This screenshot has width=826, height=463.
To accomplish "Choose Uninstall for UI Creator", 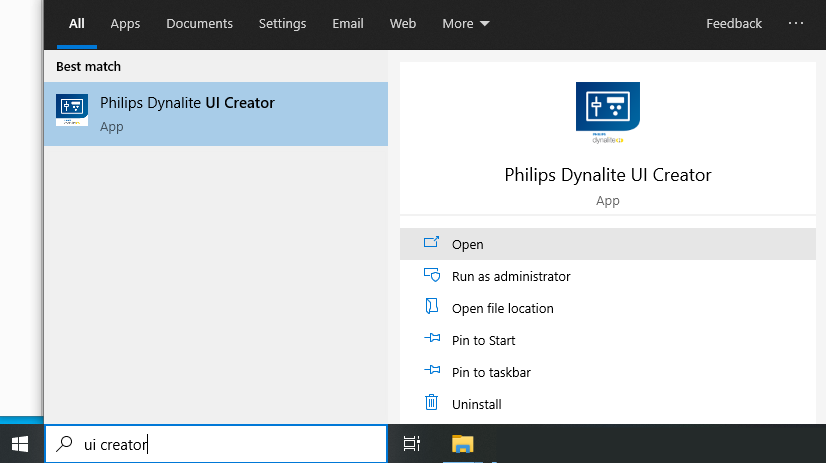I will coord(608,404).
